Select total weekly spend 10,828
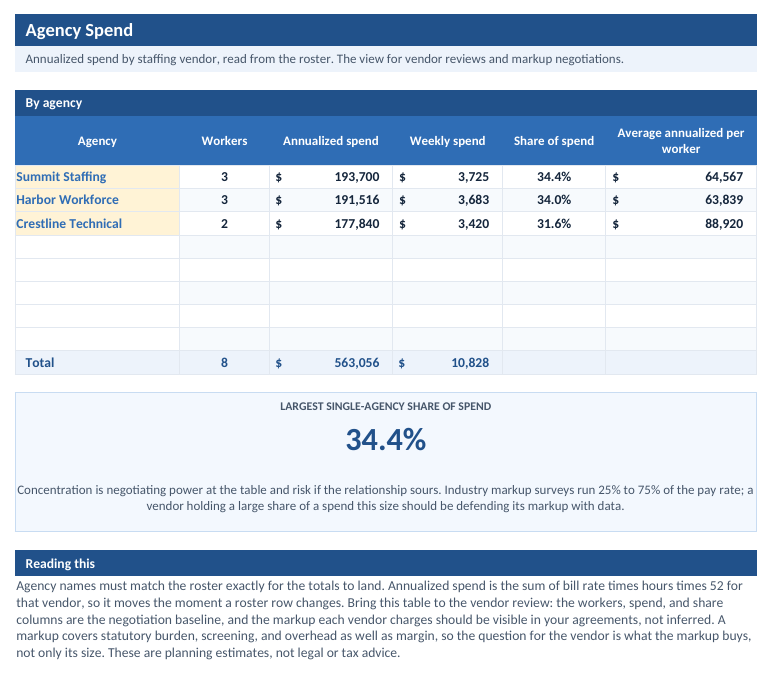The height and width of the screenshot is (676, 771). click(x=447, y=362)
